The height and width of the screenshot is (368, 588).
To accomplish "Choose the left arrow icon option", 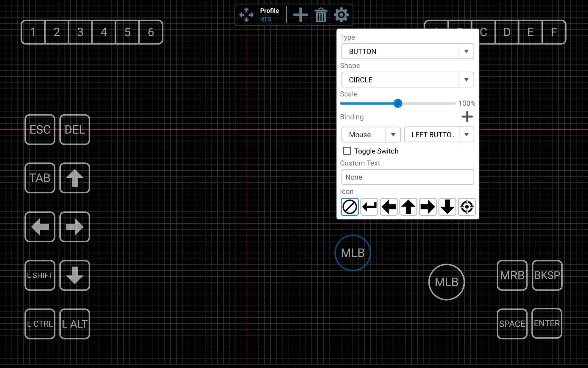I will [x=389, y=207].
